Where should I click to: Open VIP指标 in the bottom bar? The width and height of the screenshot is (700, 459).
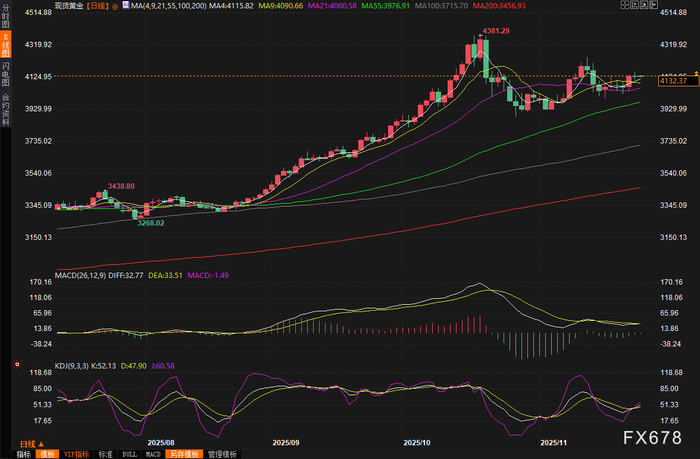tap(76, 454)
